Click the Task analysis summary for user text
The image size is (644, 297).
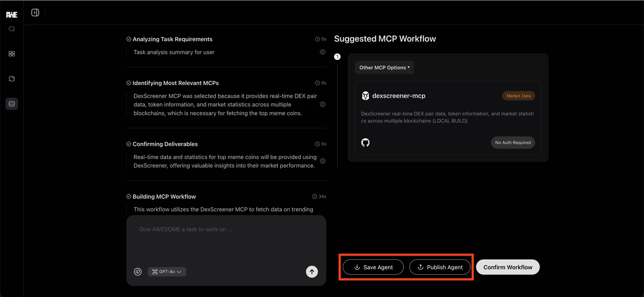pyautogui.click(x=174, y=52)
